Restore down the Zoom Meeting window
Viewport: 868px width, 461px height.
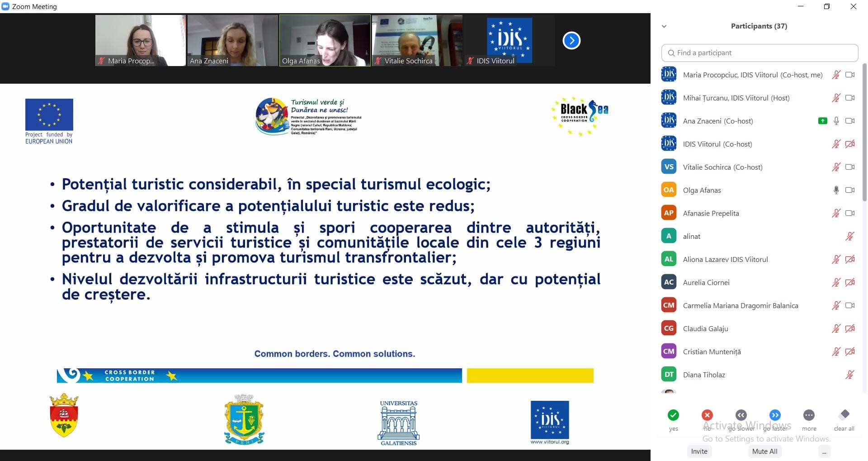point(827,6)
